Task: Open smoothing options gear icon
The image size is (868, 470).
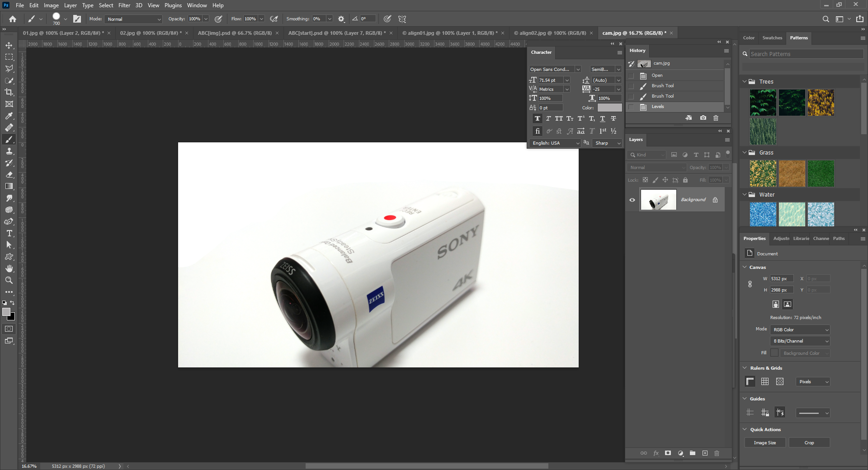Action: pos(341,19)
